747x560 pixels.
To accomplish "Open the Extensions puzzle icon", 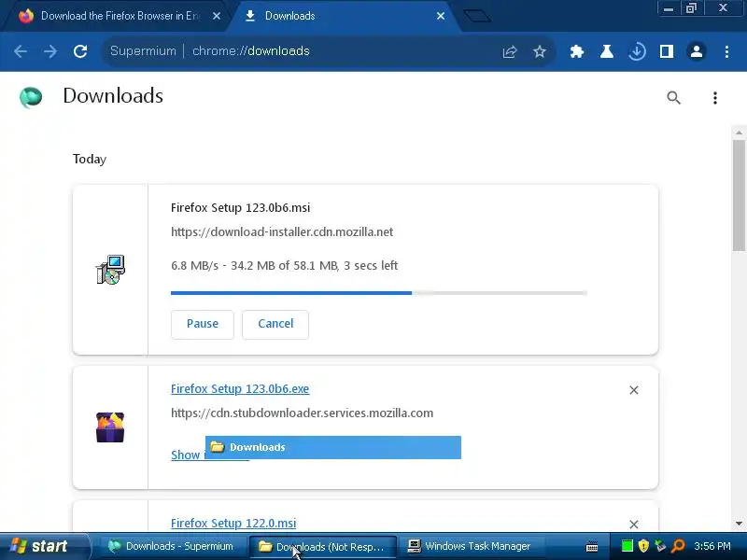I will 576,51.
